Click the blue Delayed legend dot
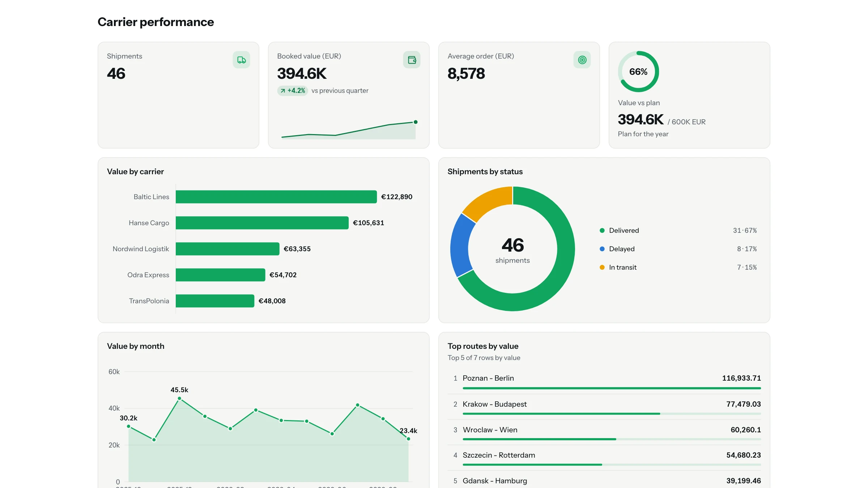 tap(602, 249)
